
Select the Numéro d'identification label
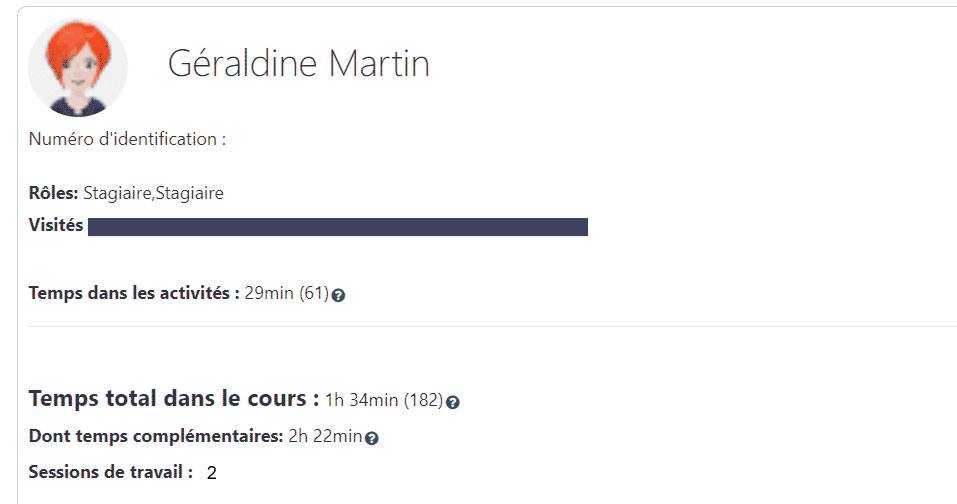click(x=127, y=139)
